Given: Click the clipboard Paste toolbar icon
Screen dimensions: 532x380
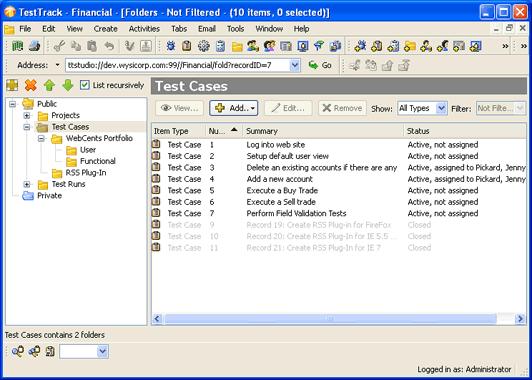Looking at the screenshot, I should point(92,46).
